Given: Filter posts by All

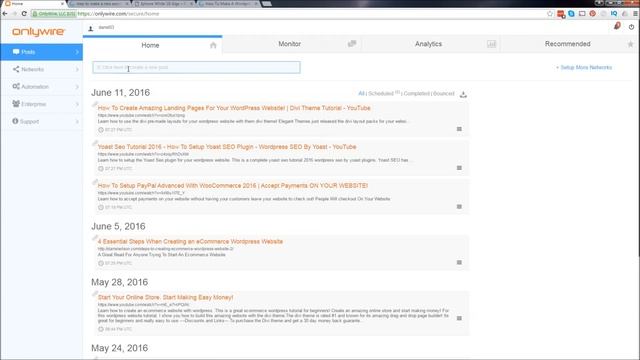Looking at the screenshot, I should pos(361,93).
